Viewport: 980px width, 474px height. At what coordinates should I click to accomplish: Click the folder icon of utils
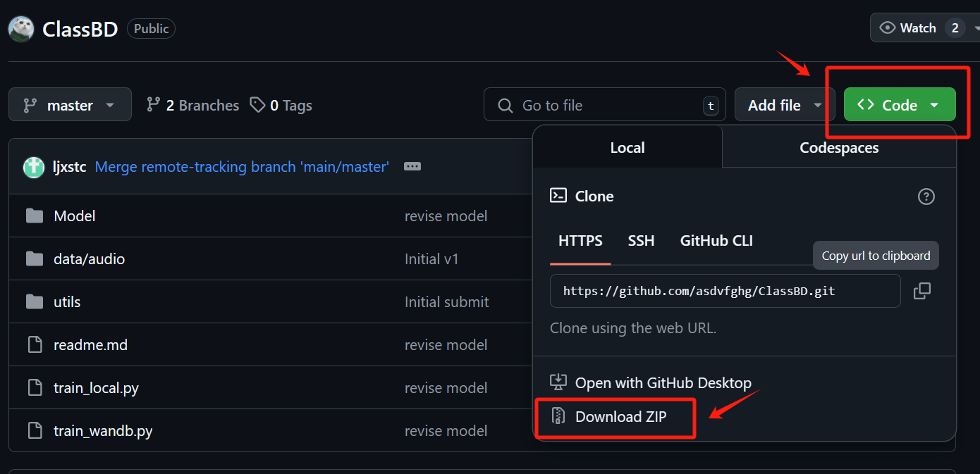(x=35, y=301)
